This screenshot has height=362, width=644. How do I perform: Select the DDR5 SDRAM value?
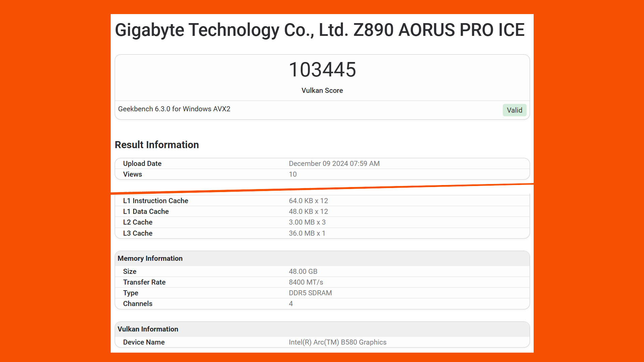[310, 293]
